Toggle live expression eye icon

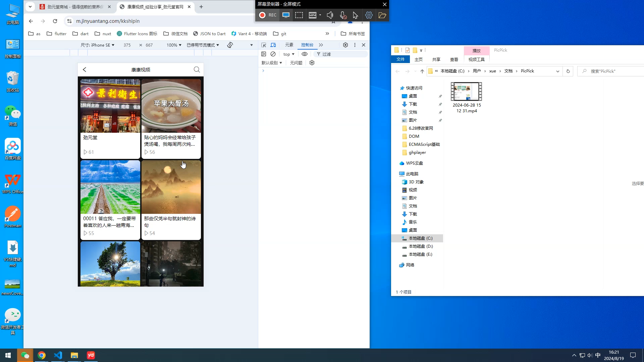coord(305,54)
